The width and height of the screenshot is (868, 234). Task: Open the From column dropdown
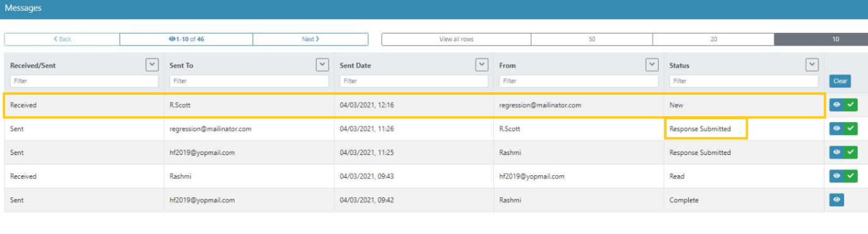[x=652, y=65]
